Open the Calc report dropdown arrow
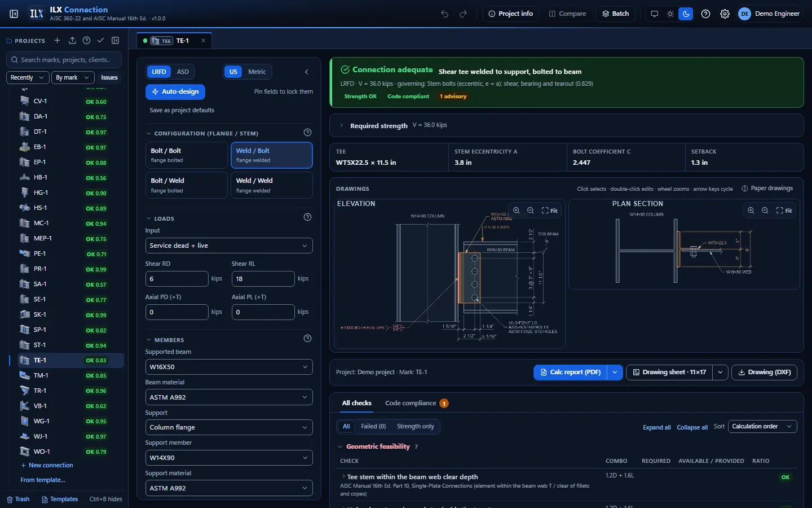 615,373
